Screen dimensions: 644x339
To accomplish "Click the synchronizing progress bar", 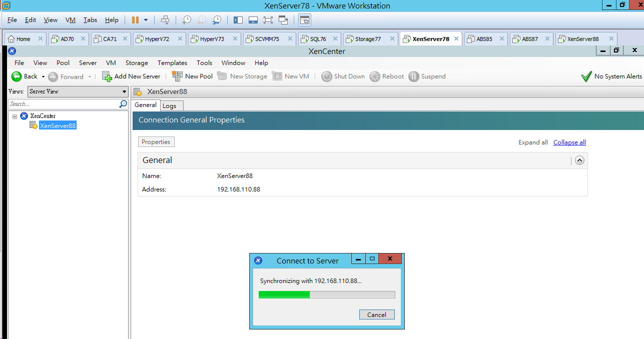I will [x=327, y=294].
